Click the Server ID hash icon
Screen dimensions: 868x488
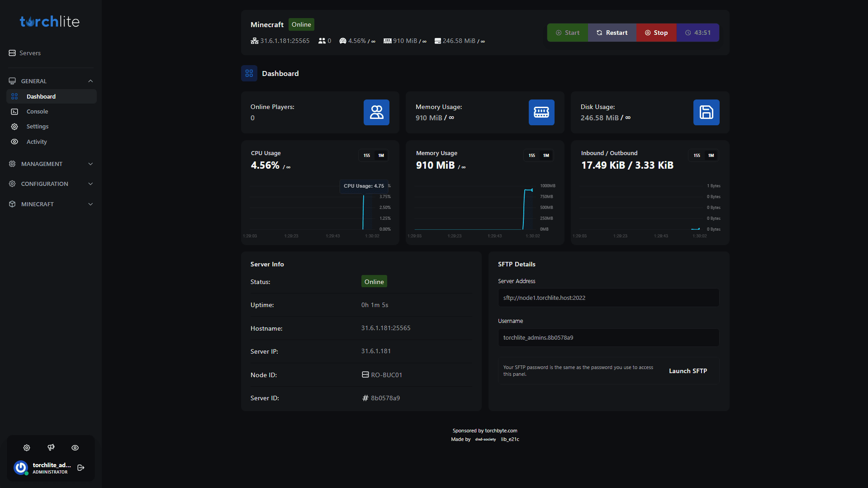365,398
